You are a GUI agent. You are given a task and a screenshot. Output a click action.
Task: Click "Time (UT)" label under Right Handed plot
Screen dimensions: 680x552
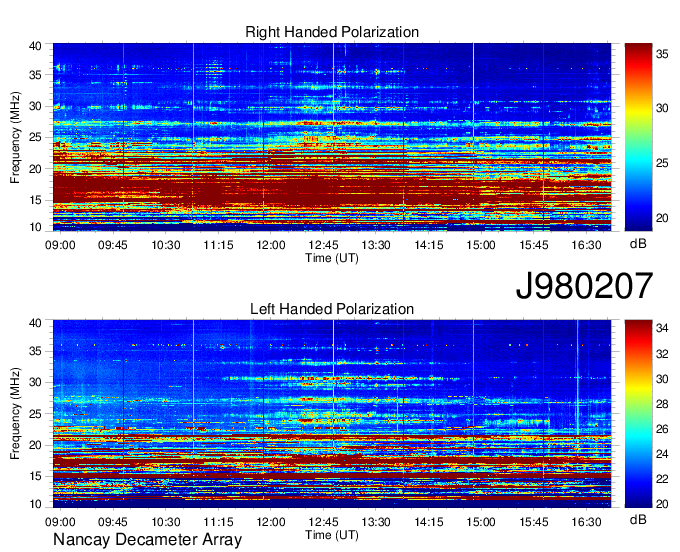332,258
